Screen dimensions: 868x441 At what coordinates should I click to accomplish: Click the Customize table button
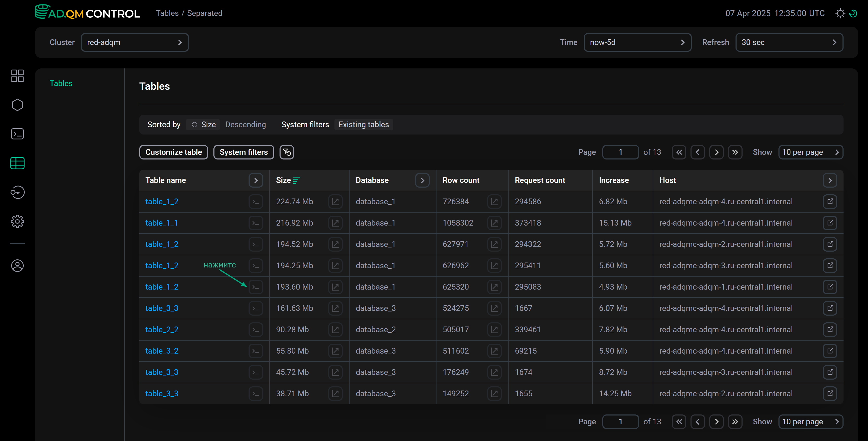coord(174,152)
